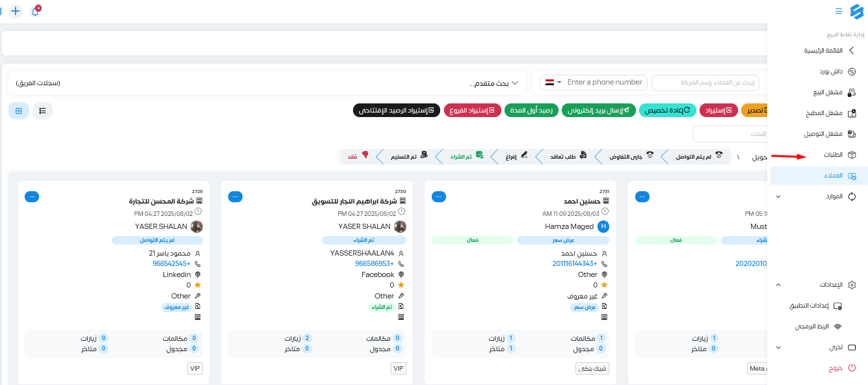Click VIP tag on card 2729
The width and height of the screenshot is (868, 385).
click(194, 369)
